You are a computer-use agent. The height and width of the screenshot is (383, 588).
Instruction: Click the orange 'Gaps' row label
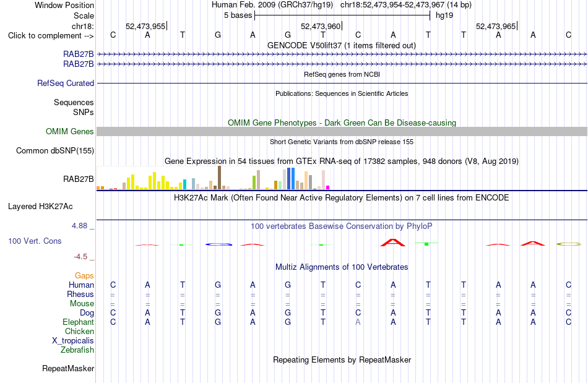pyautogui.click(x=84, y=276)
